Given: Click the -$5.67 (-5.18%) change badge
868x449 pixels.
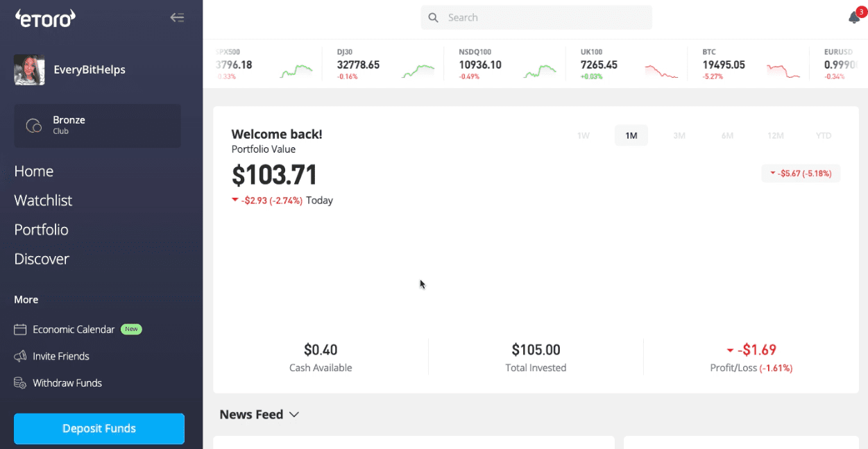Looking at the screenshot, I should 801,173.
